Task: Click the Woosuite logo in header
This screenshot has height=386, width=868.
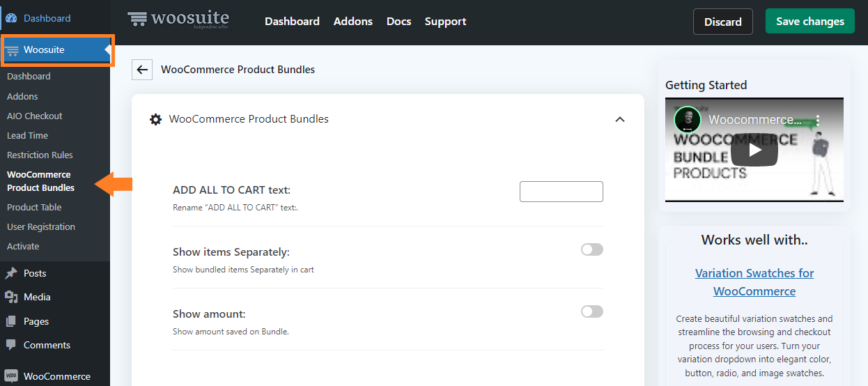Action: pyautogui.click(x=178, y=20)
